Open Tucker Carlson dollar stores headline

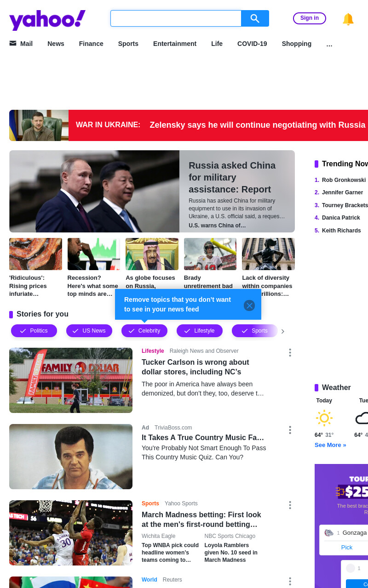[x=195, y=367]
